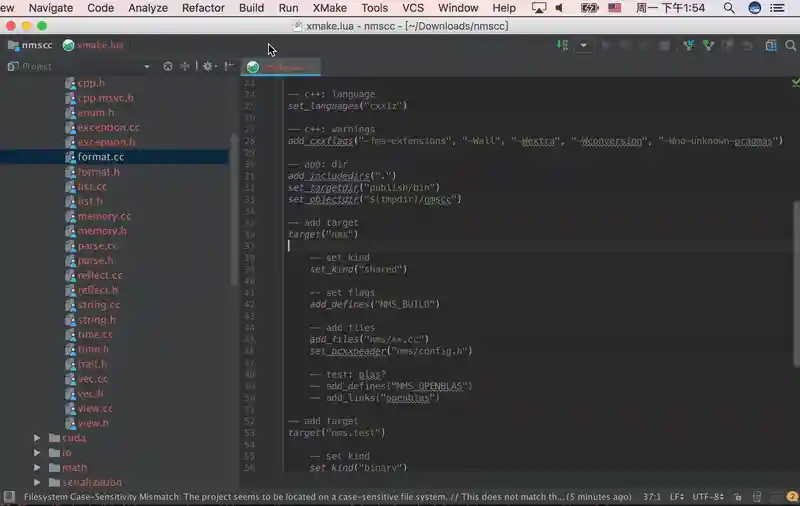Open the XMake menu
The image size is (800, 506).
point(329,8)
